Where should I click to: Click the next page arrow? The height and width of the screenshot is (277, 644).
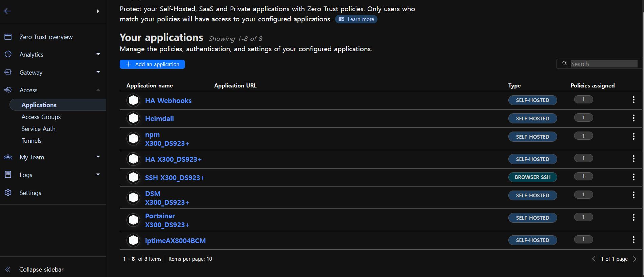tap(635, 259)
